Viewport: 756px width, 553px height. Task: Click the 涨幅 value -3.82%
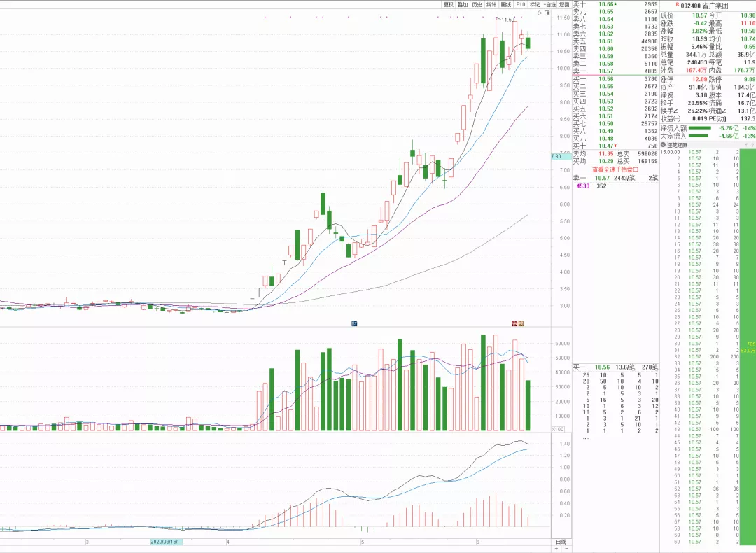698,31
